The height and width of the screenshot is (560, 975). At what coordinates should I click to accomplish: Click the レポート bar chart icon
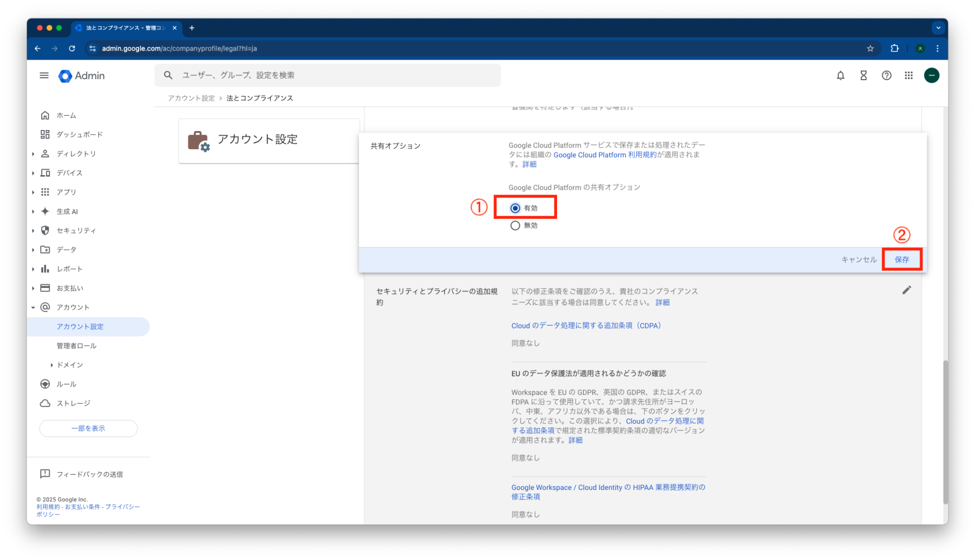coord(45,269)
